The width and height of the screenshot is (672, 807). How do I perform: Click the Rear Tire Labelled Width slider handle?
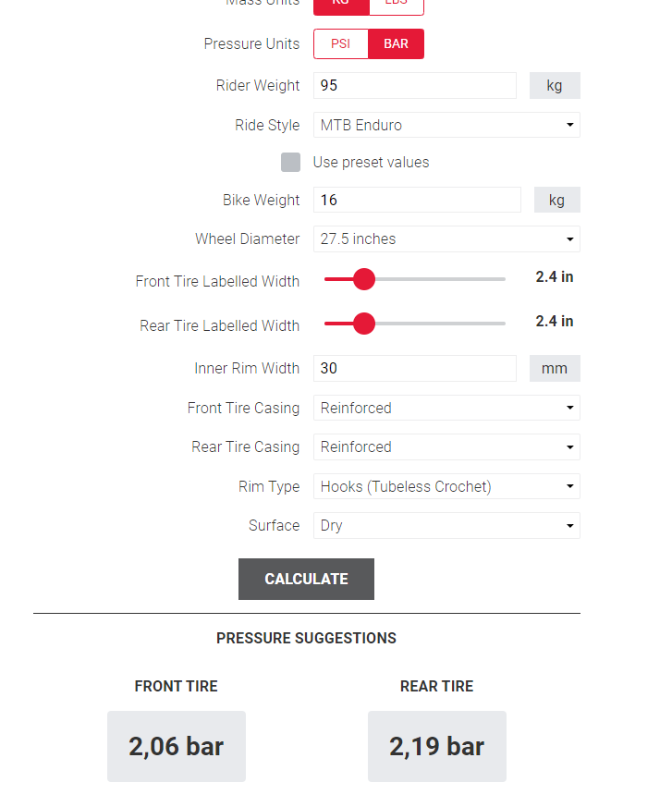coord(364,324)
